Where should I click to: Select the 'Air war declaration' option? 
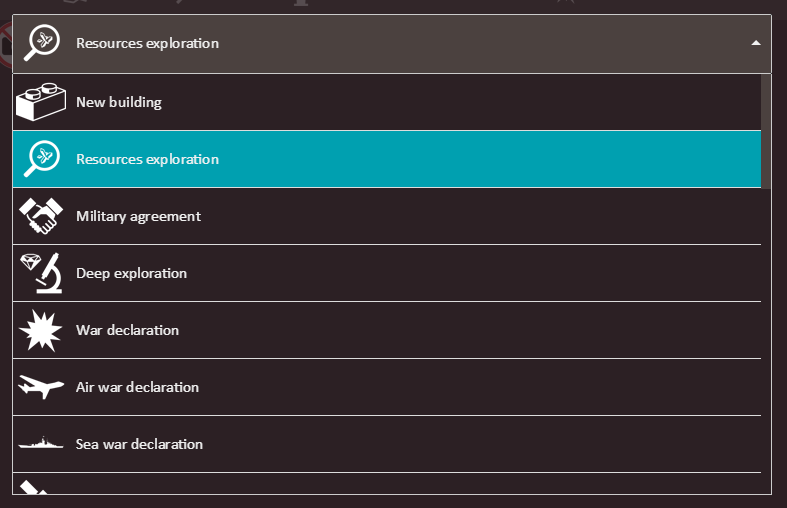point(137,387)
